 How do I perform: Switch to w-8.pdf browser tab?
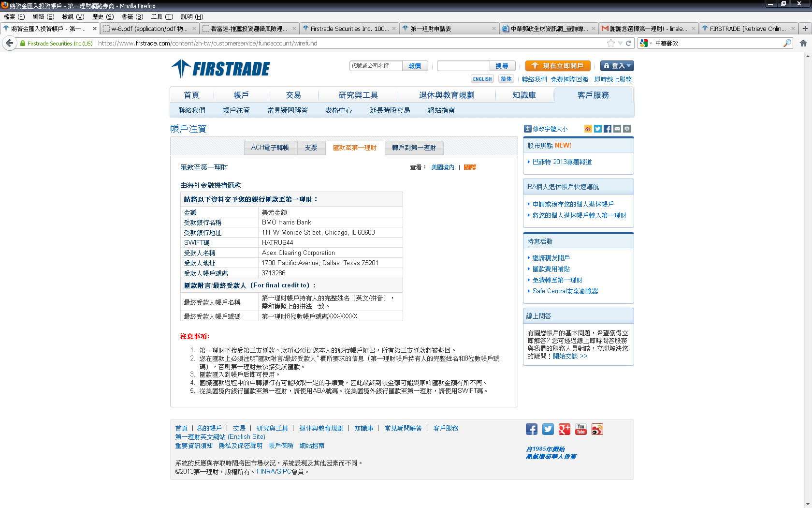(x=149, y=29)
